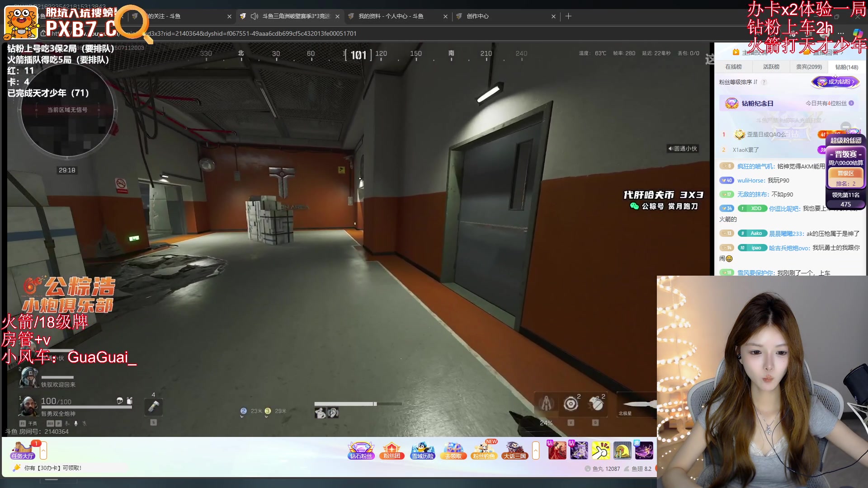Click the 成为钻粉 button
This screenshot has width=868, height=488.
[835, 82]
